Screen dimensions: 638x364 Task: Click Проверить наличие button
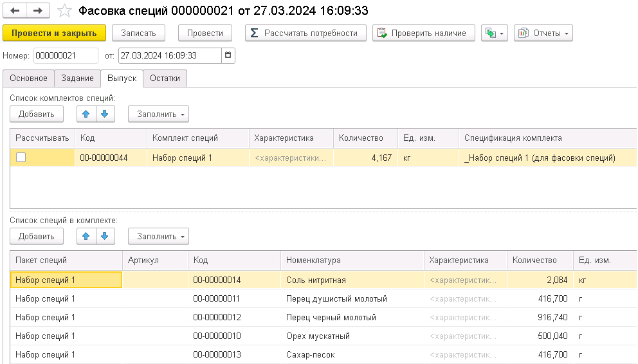(423, 33)
